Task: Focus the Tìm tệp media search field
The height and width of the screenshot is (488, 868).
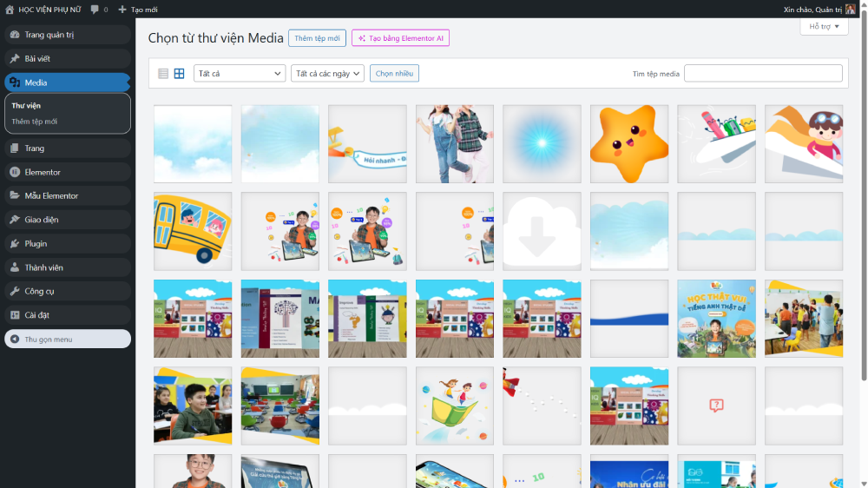Action: point(763,73)
